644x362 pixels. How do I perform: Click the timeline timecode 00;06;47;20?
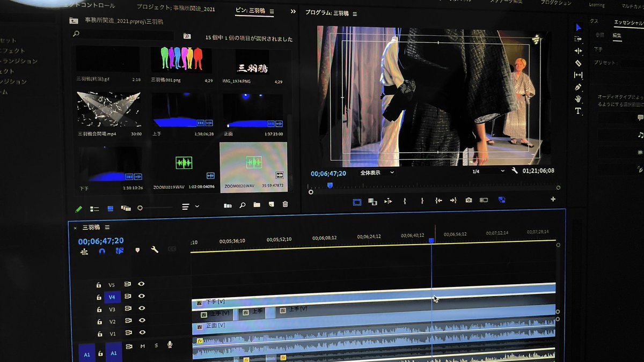pyautogui.click(x=101, y=241)
